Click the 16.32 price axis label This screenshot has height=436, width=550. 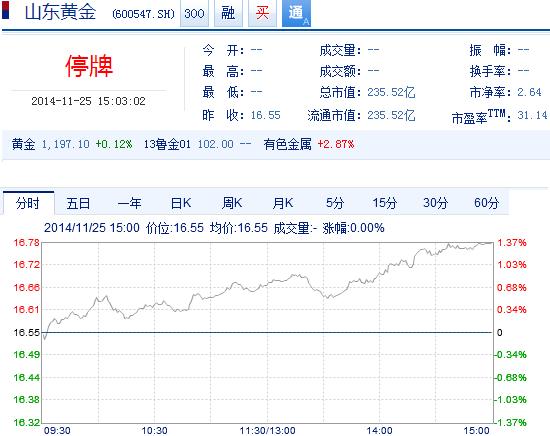pos(27,422)
